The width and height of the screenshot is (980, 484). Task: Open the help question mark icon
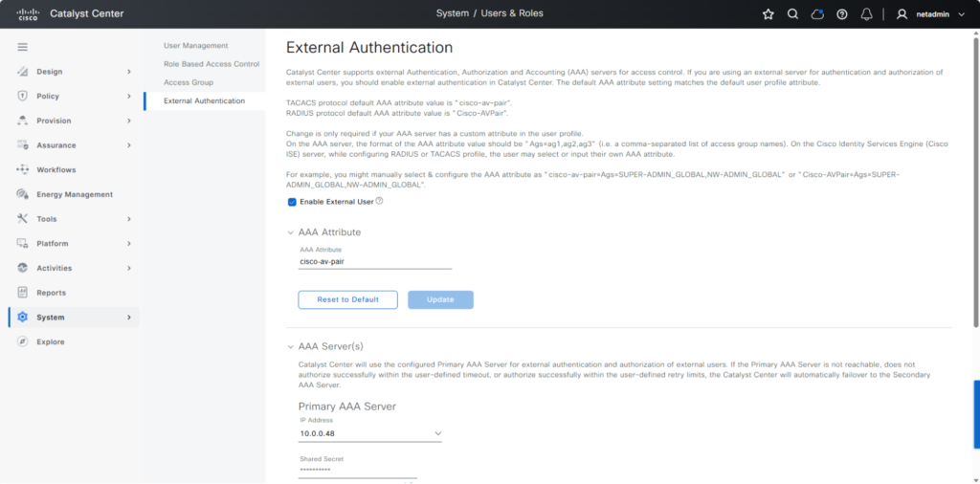point(842,14)
